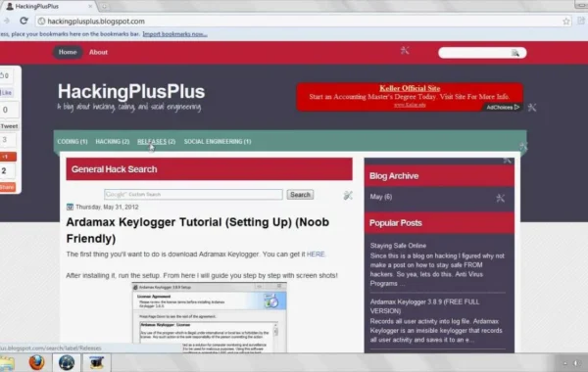
Task: Click the Popular Posts heading
Action: pos(396,223)
